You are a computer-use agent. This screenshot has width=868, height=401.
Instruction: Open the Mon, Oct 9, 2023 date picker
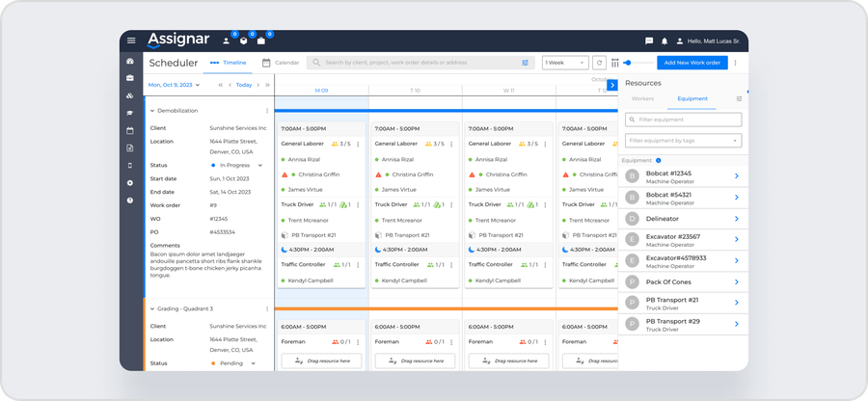(174, 85)
